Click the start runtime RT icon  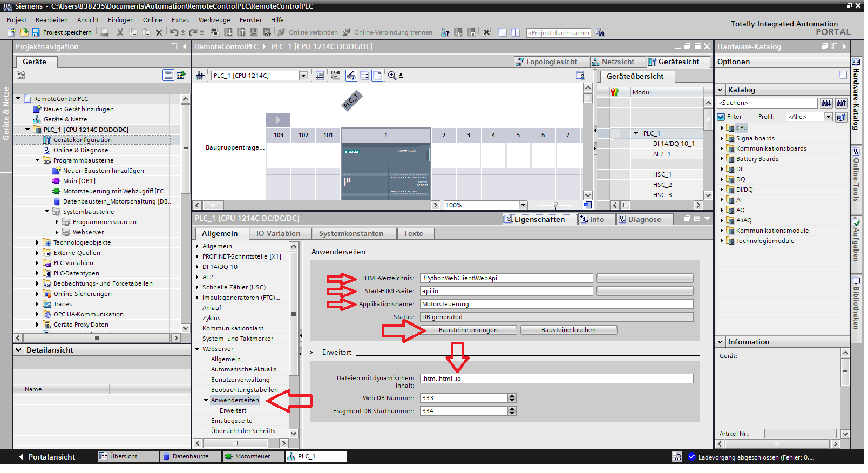(x=267, y=32)
